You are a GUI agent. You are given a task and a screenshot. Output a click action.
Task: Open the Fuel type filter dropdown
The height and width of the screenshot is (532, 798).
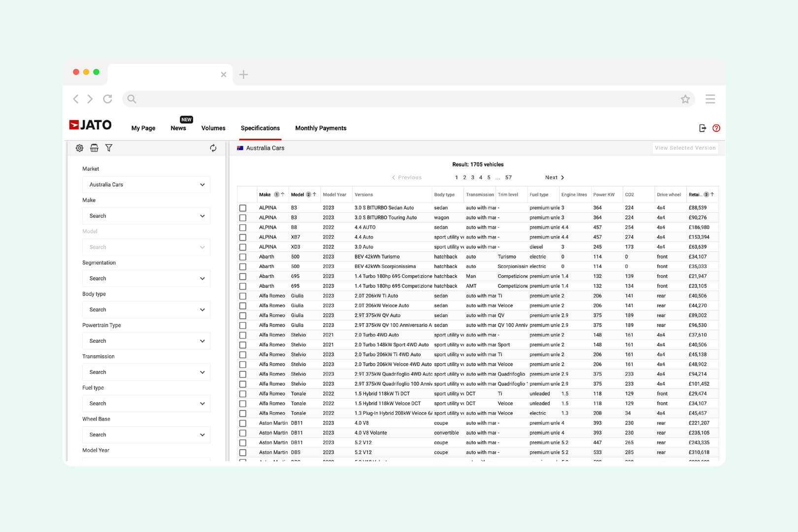tap(146, 403)
